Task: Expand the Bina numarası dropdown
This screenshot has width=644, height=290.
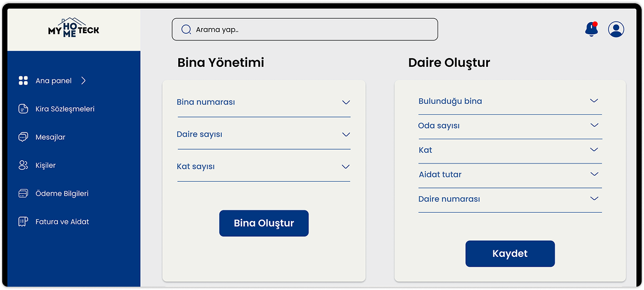Action: (345, 102)
